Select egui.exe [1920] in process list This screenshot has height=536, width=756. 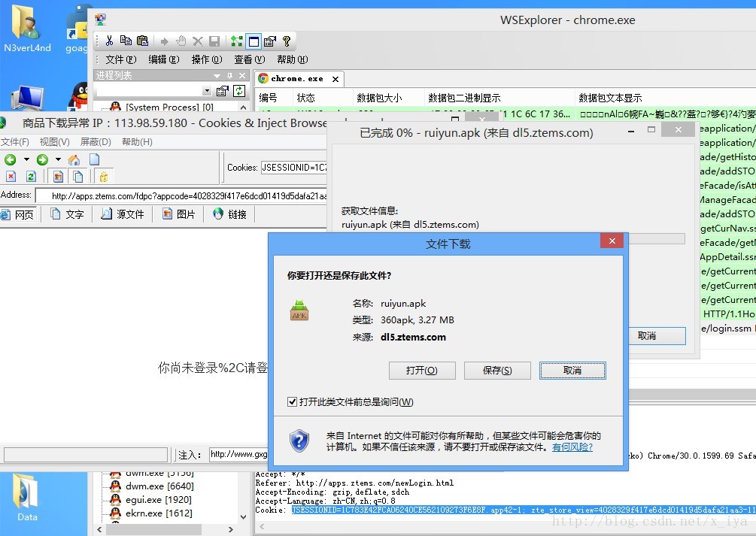pos(158,500)
